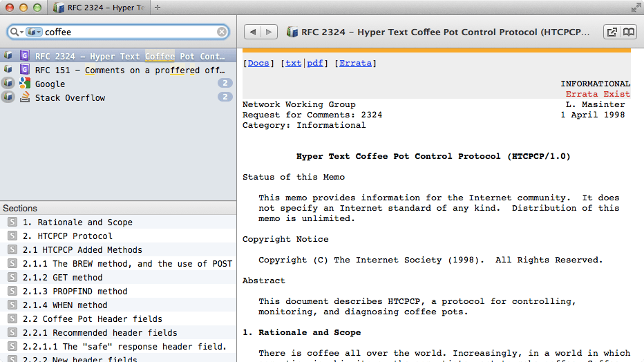Click the Google colored logo icon

[x=25, y=84]
